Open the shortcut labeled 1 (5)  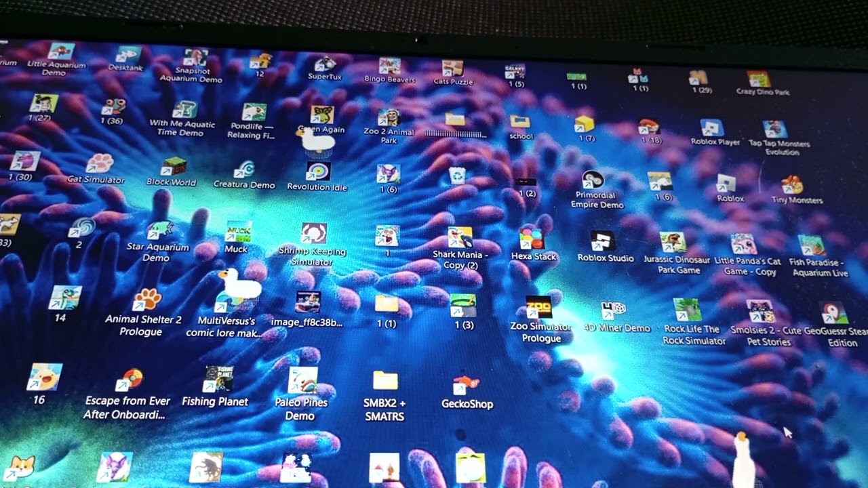tap(515, 73)
